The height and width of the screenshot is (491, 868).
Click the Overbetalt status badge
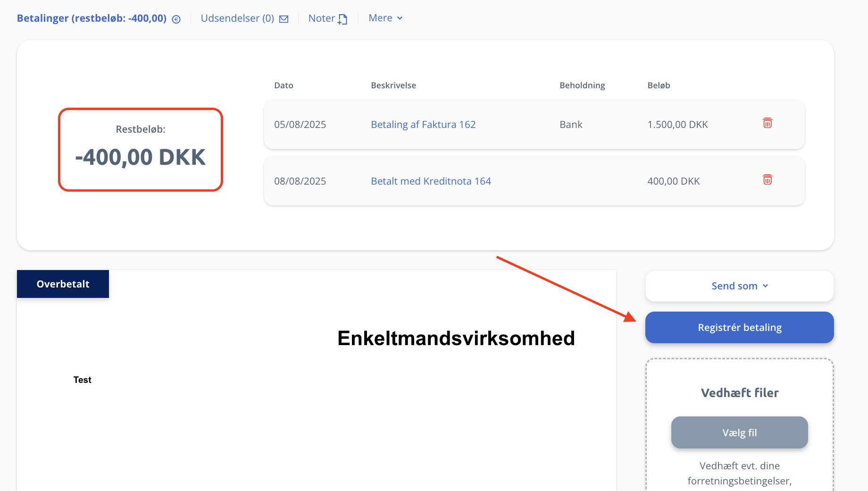point(63,284)
